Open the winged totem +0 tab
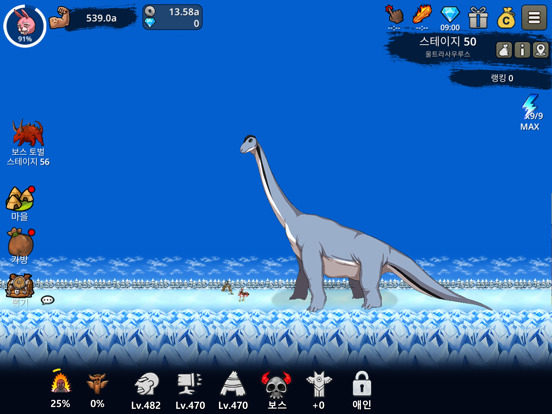Viewport: 552px width, 414px height. 319,391
